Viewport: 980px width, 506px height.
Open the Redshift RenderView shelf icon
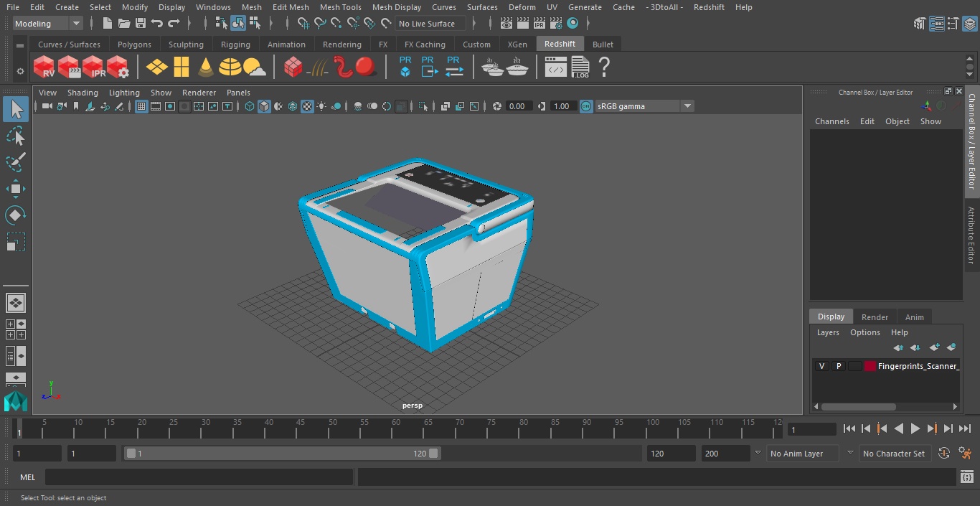pos(44,67)
